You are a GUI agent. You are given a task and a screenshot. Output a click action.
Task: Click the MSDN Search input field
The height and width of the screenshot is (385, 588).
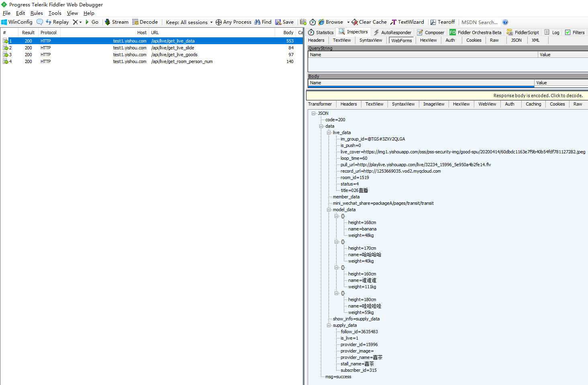[x=480, y=22]
